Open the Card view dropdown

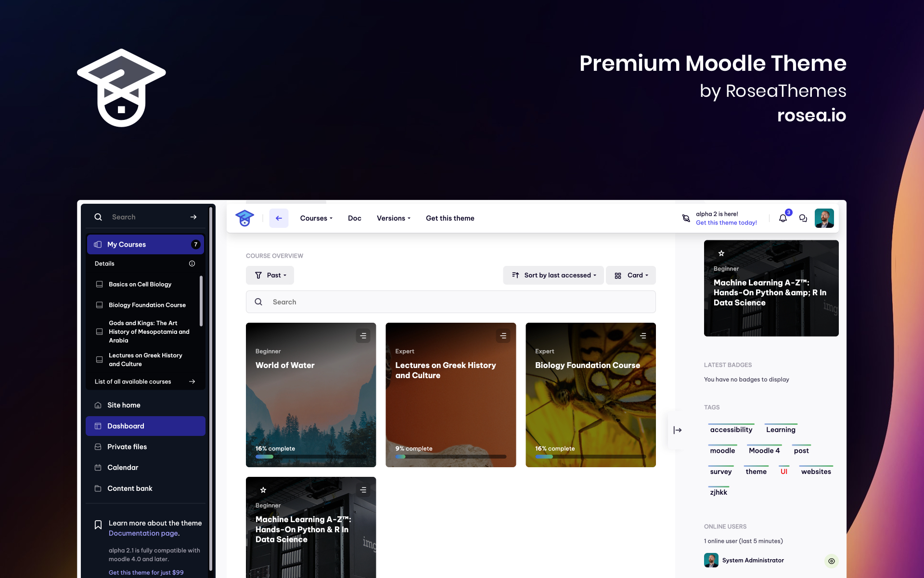click(631, 276)
